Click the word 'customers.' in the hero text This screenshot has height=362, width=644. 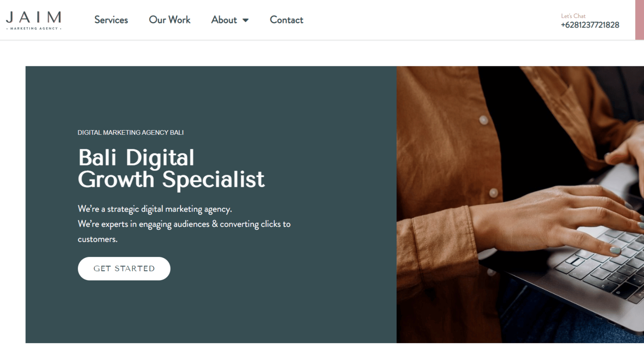click(x=98, y=239)
